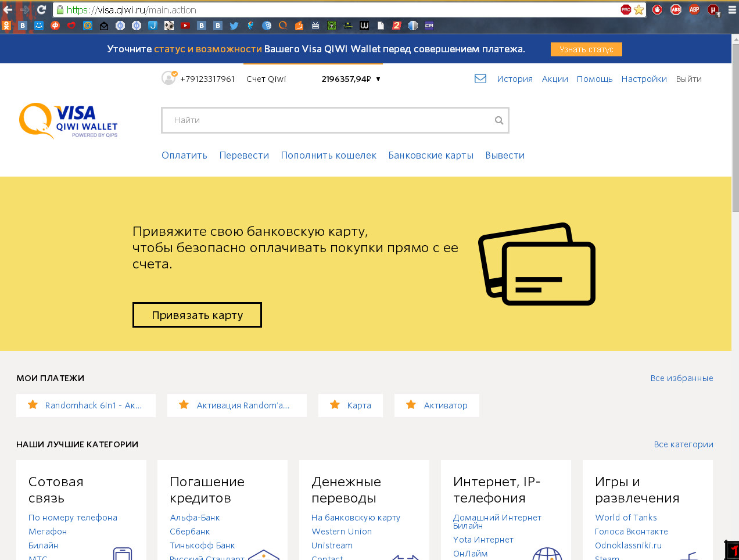Open the ABS adblock extension icon
This screenshot has width=739, height=560.
pyautogui.click(x=676, y=9)
